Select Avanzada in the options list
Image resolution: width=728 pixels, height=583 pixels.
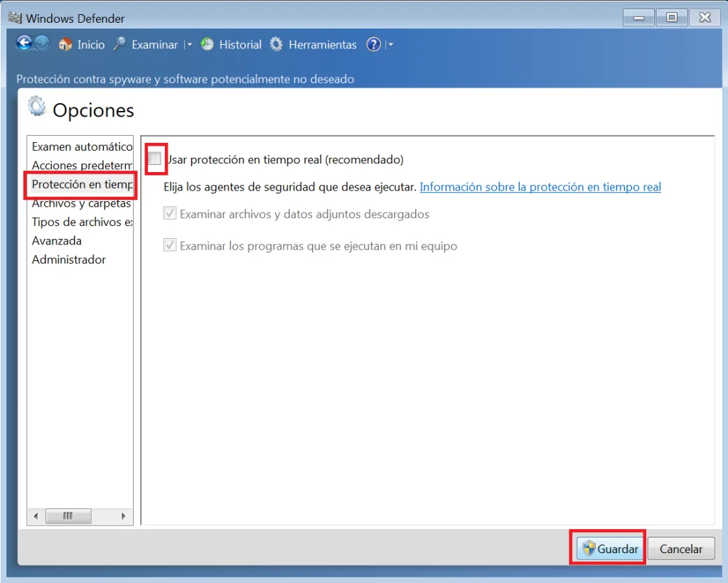click(57, 241)
